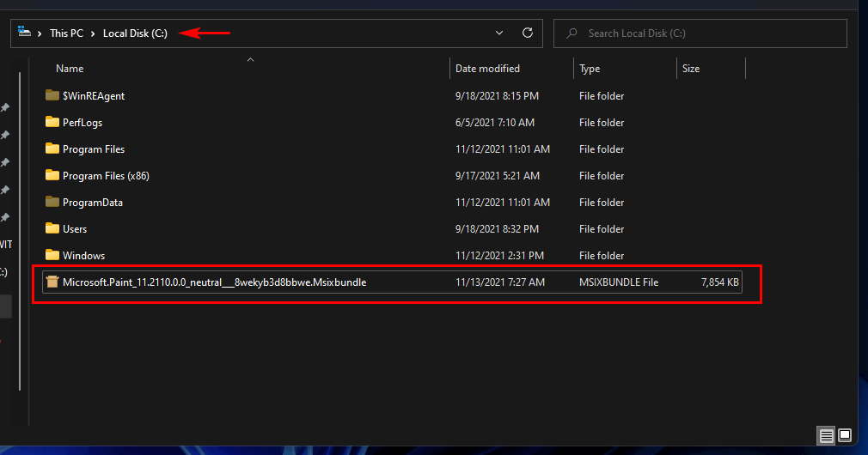Click the 7,854 KB size cell

click(x=719, y=282)
